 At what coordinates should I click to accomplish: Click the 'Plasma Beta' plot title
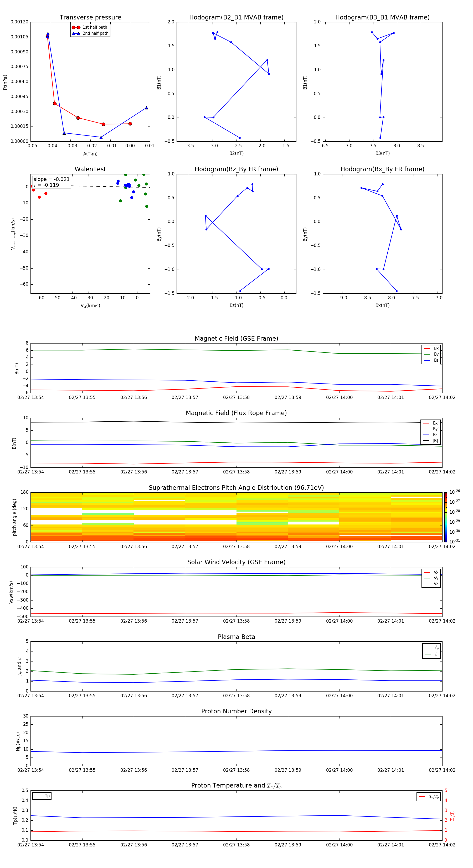click(x=236, y=637)
